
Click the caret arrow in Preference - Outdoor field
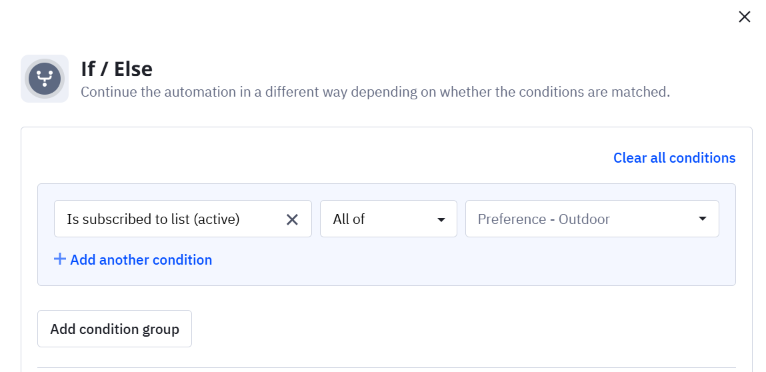(x=702, y=219)
